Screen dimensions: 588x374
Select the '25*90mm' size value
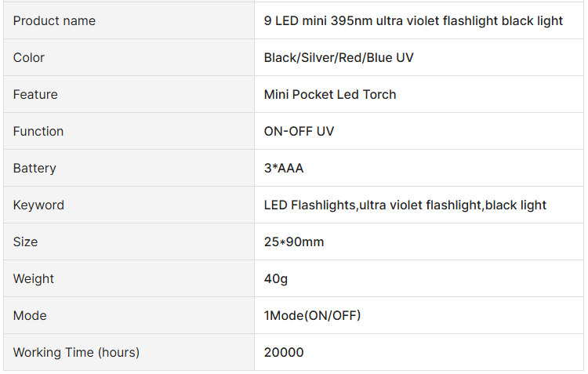click(294, 241)
